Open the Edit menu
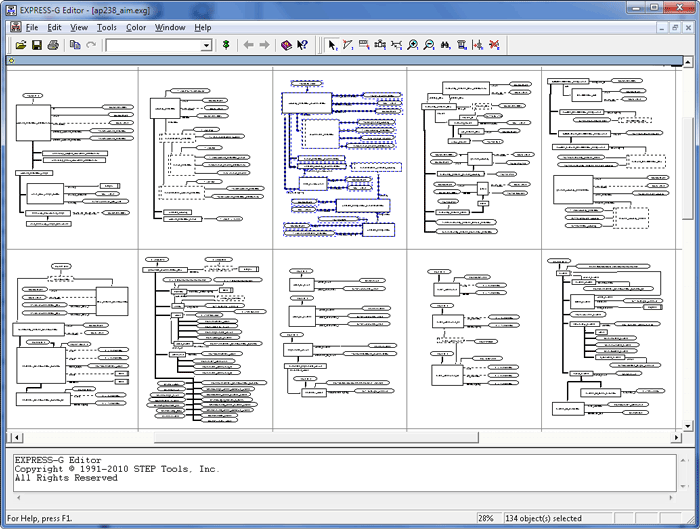 (x=54, y=28)
